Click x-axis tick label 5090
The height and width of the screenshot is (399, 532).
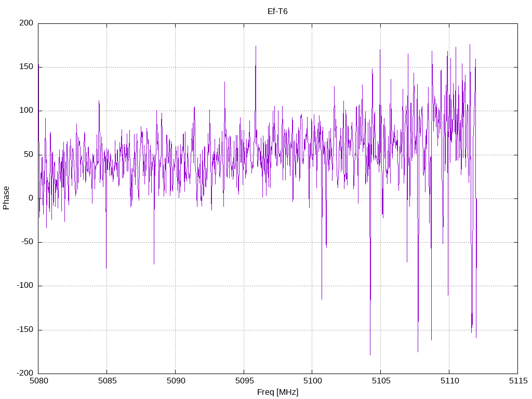[176, 381]
